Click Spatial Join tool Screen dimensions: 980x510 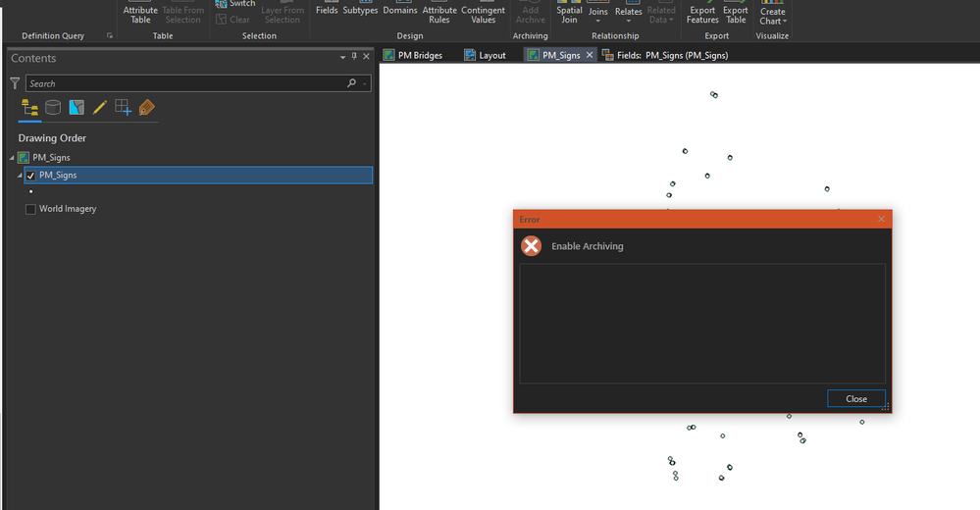coord(569,13)
